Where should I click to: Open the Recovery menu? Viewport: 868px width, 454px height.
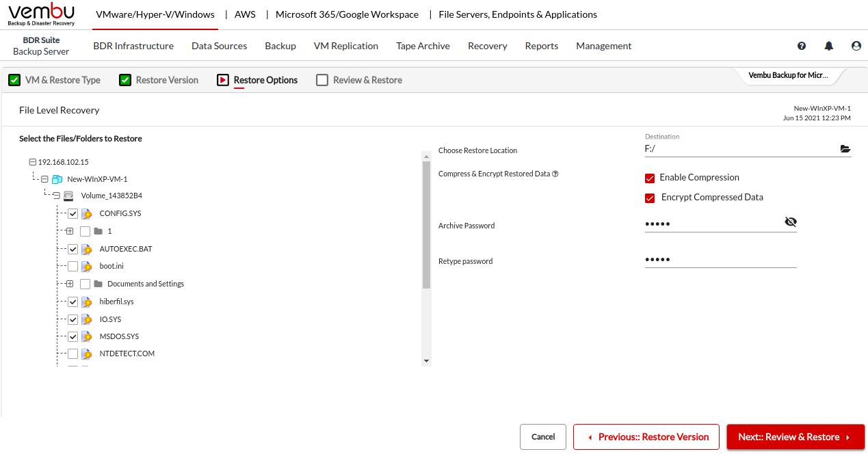[487, 46]
